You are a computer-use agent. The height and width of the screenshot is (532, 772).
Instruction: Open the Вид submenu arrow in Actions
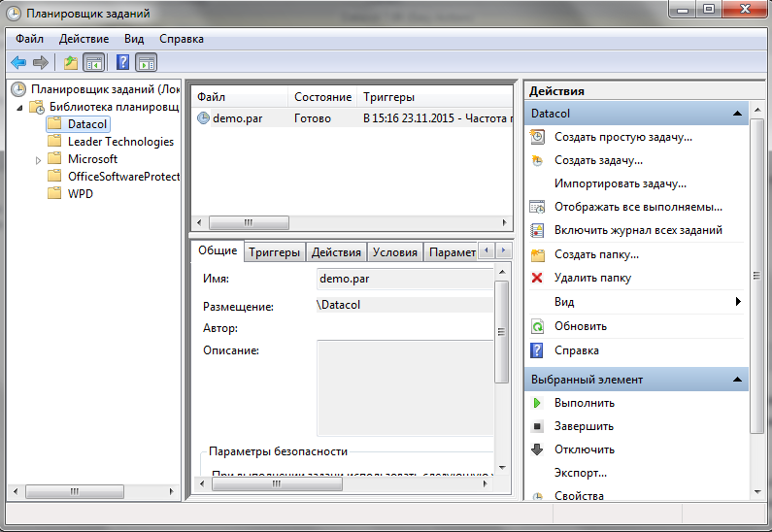pos(738,302)
